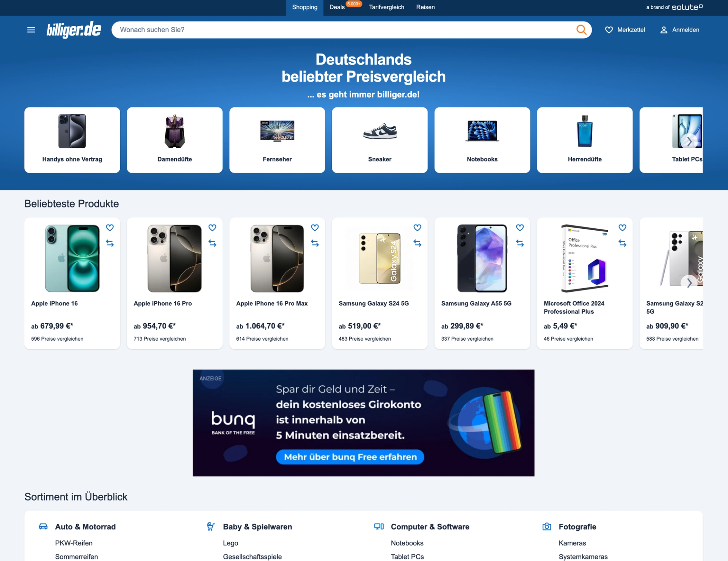The width and height of the screenshot is (728, 561).
Task: Open Microsoft Office 2024 Professional Plus title
Action: 574,308
